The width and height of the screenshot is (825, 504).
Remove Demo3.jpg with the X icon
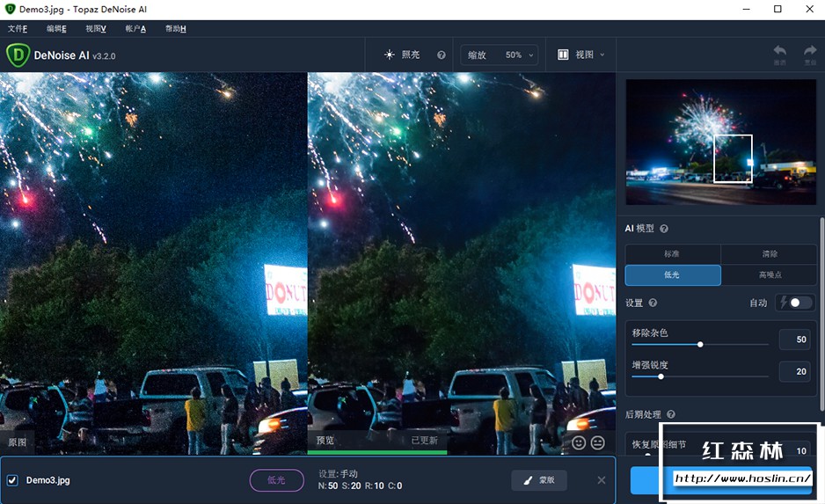coord(602,479)
